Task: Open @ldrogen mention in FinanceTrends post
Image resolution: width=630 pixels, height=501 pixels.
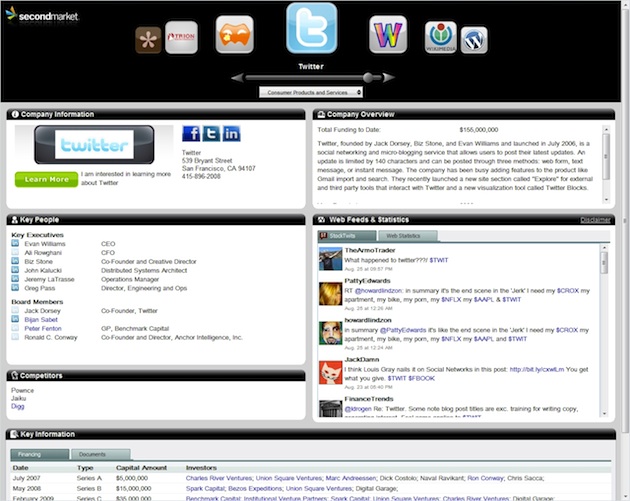Action: tap(358, 409)
